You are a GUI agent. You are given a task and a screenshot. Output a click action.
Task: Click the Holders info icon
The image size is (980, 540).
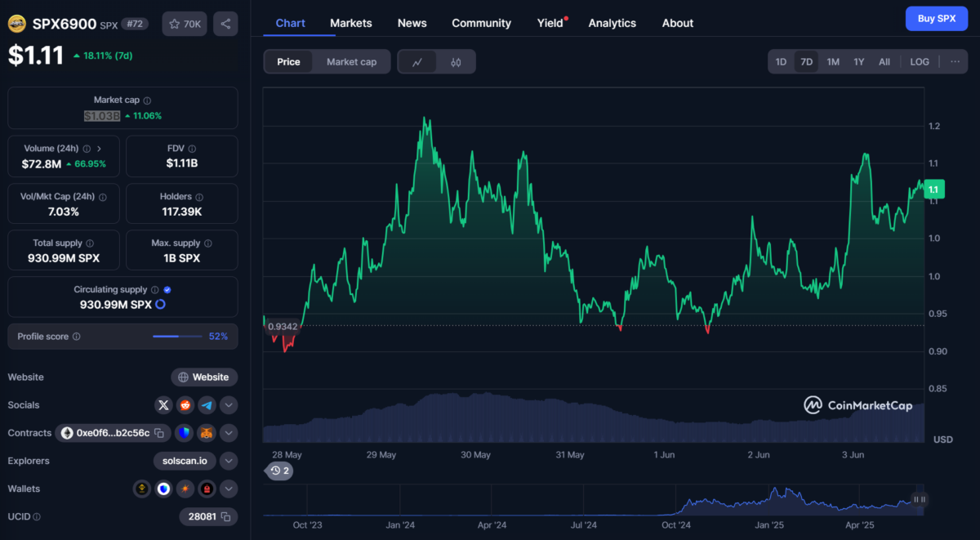pyautogui.click(x=199, y=197)
